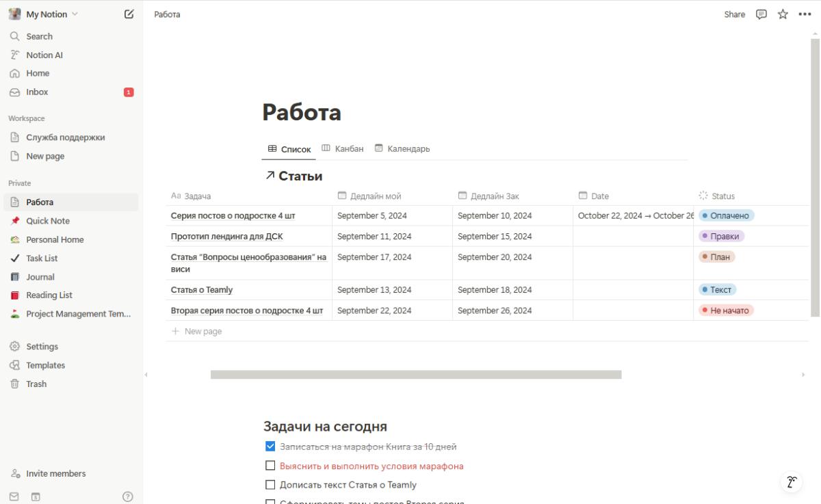
Task: Check the Teamly article text task
Action: (x=270, y=486)
